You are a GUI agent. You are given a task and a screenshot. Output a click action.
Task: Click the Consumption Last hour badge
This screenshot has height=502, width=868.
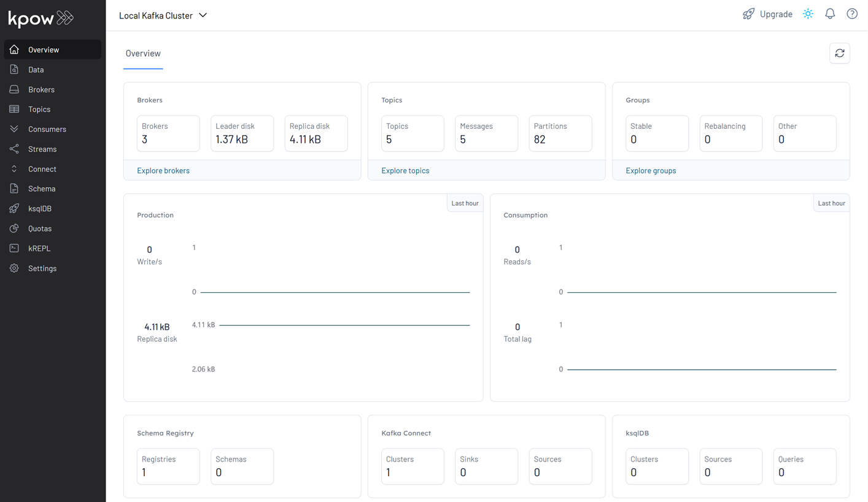[x=831, y=203]
